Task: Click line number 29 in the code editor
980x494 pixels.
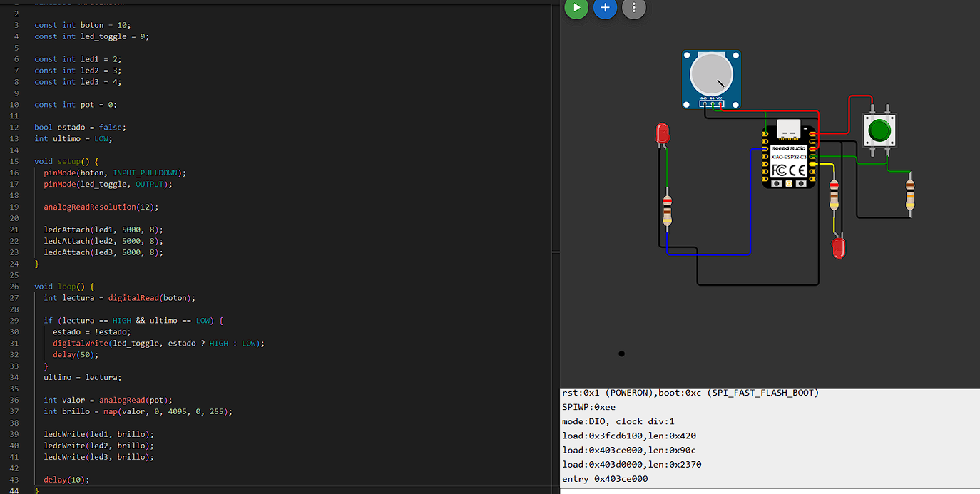Action: pos(14,320)
